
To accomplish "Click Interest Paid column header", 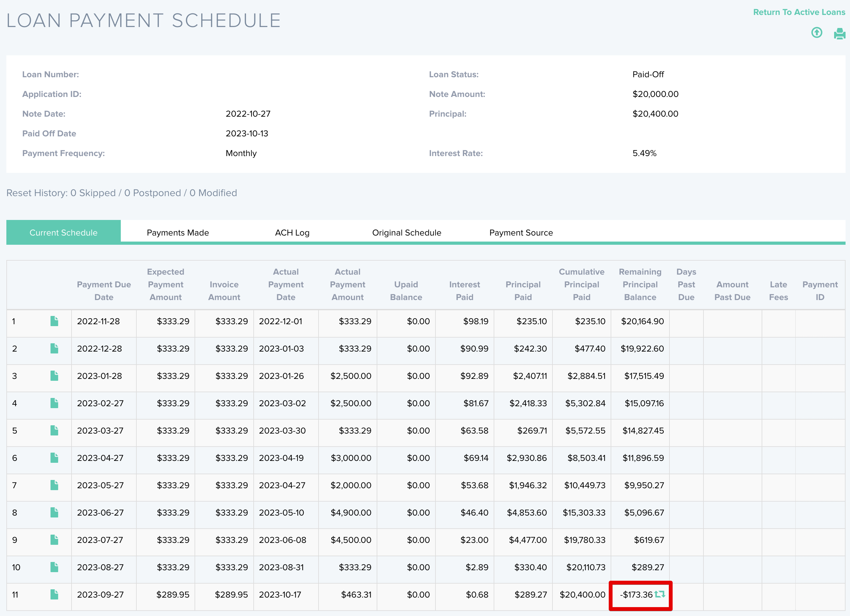I will click(x=464, y=291).
